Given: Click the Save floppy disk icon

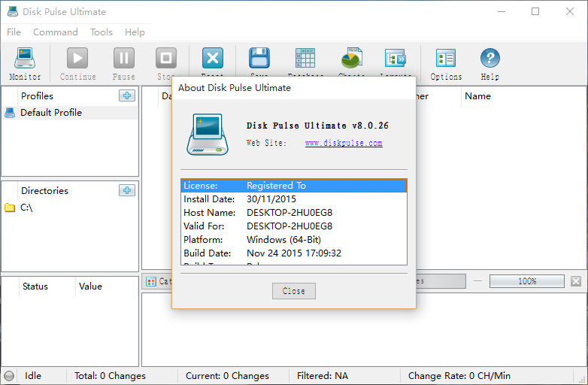Looking at the screenshot, I should point(259,59).
